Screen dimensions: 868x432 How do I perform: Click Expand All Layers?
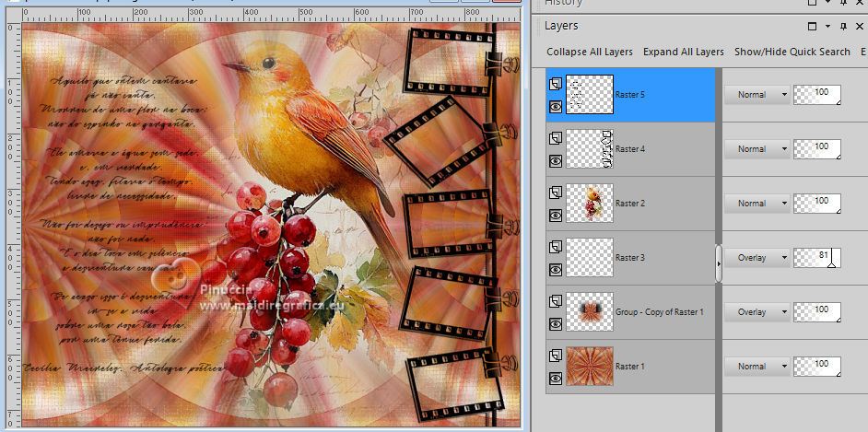point(683,52)
